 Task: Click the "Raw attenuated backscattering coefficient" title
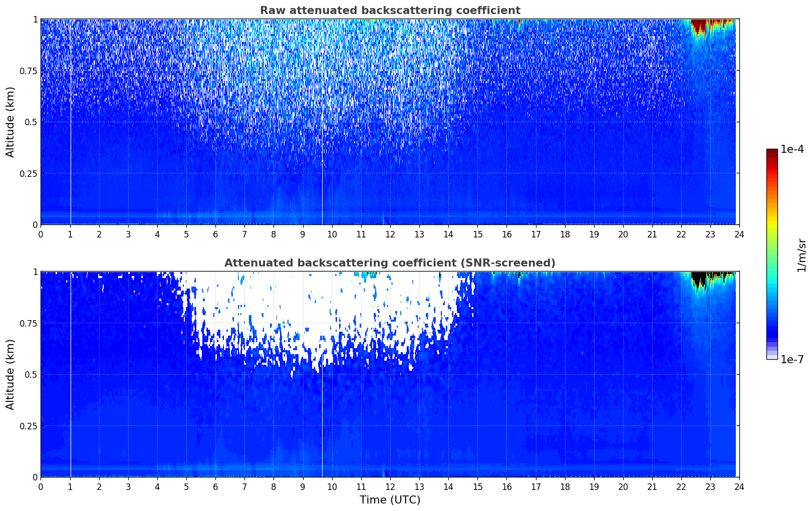390,11
